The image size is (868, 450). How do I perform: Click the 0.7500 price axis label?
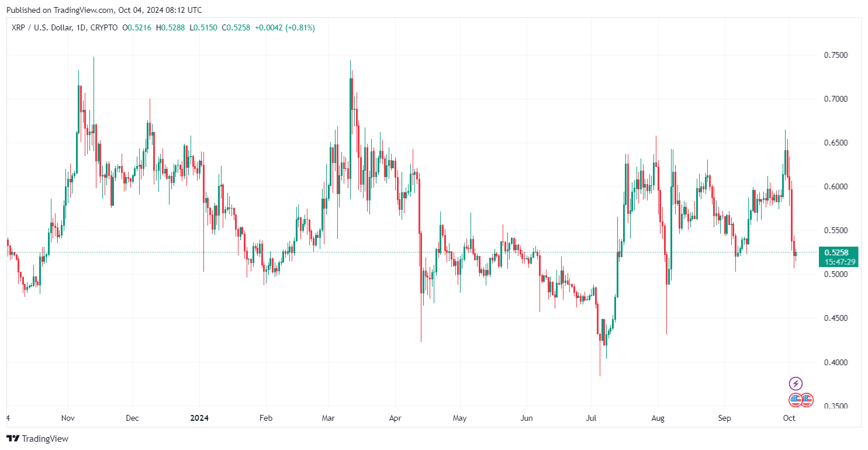[x=836, y=56]
